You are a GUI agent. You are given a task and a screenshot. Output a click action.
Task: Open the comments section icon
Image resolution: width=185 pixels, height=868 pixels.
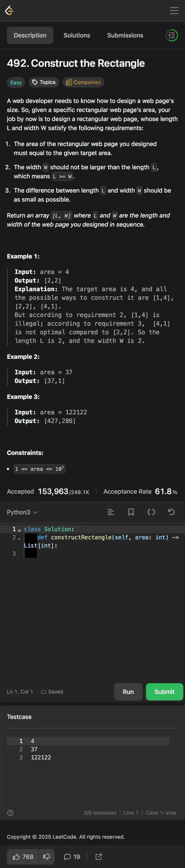(x=72, y=857)
